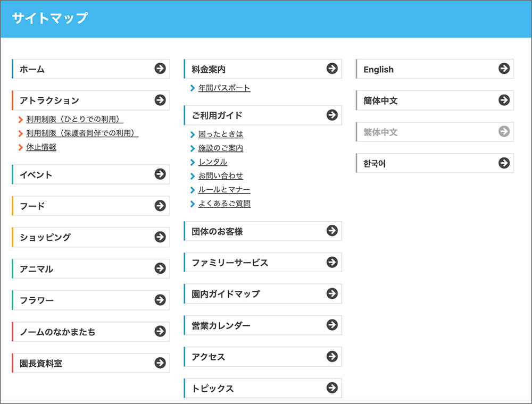
Task: Click the arrow icon next to トピックス
Action: (x=332, y=388)
